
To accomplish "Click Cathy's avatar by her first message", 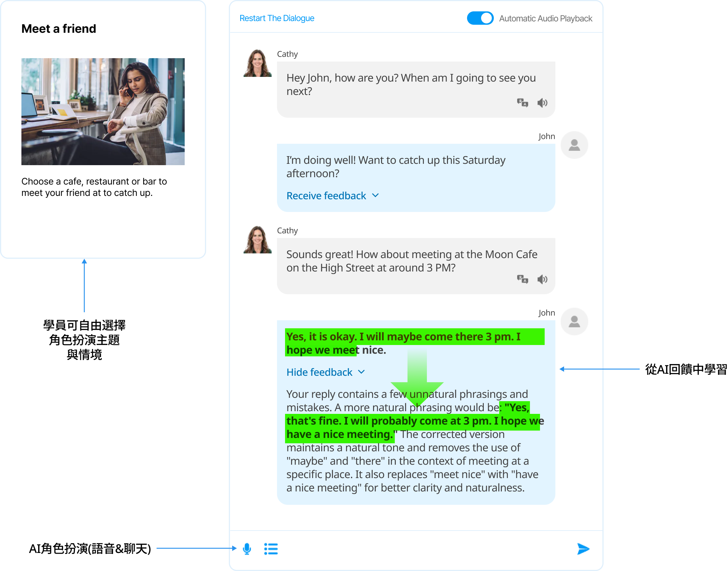I will (257, 63).
